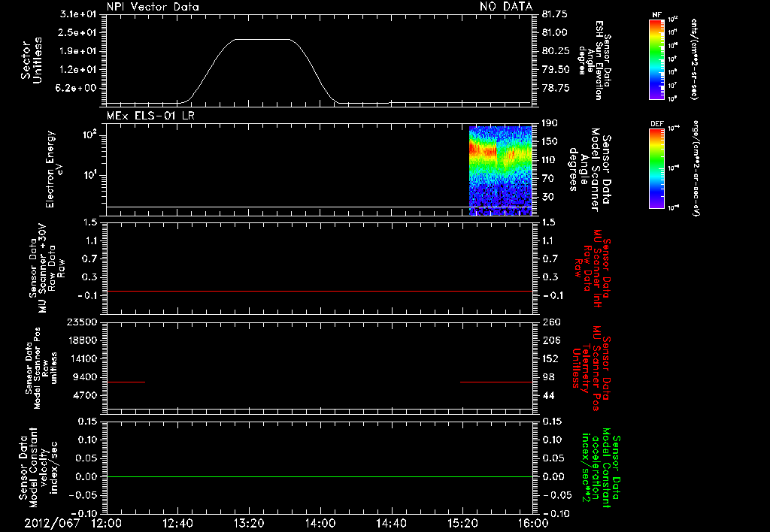
Task: Click the green constant velocity data line
Action: point(320,476)
